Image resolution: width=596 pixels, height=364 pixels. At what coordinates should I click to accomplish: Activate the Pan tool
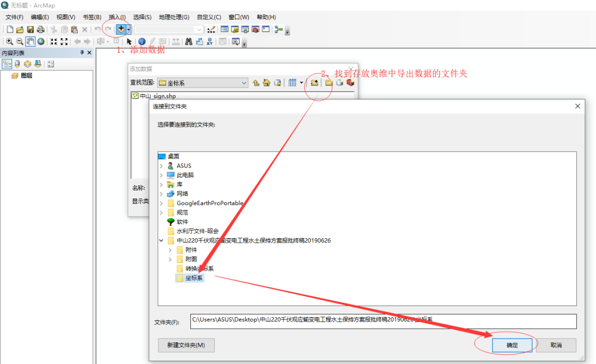(x=30, y=41)
